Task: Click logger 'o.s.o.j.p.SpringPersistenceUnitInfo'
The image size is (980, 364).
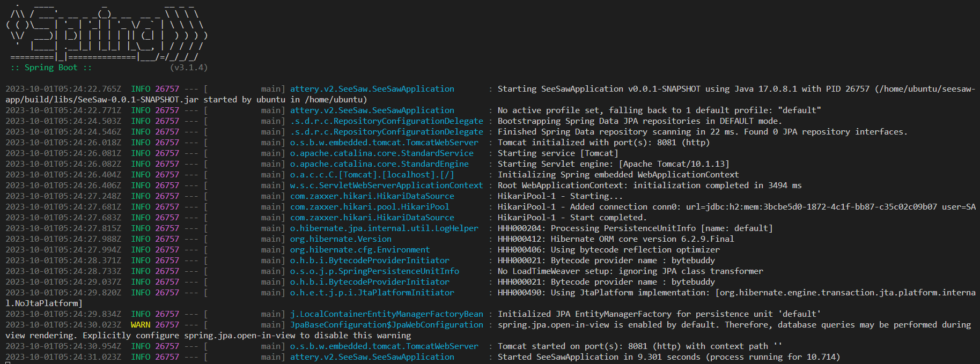Action: 374,271
